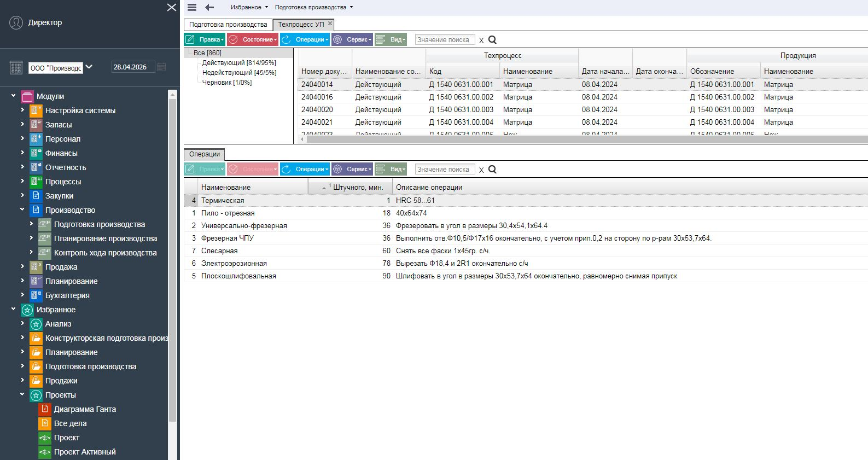The image size is (868, 460).
Task: Select the Все [860] filter
Action: click(x=207, y=53)
